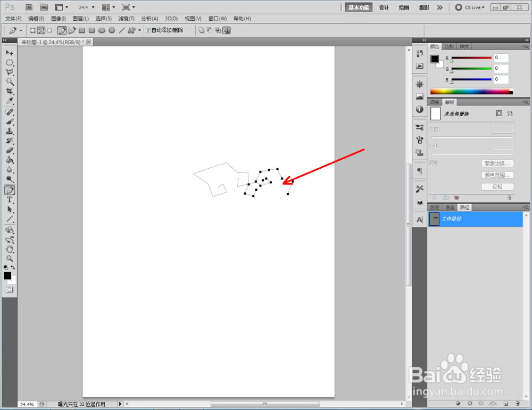The image size is (532, 410).
Task: Select the Hand tool
Action: point(10,249)
